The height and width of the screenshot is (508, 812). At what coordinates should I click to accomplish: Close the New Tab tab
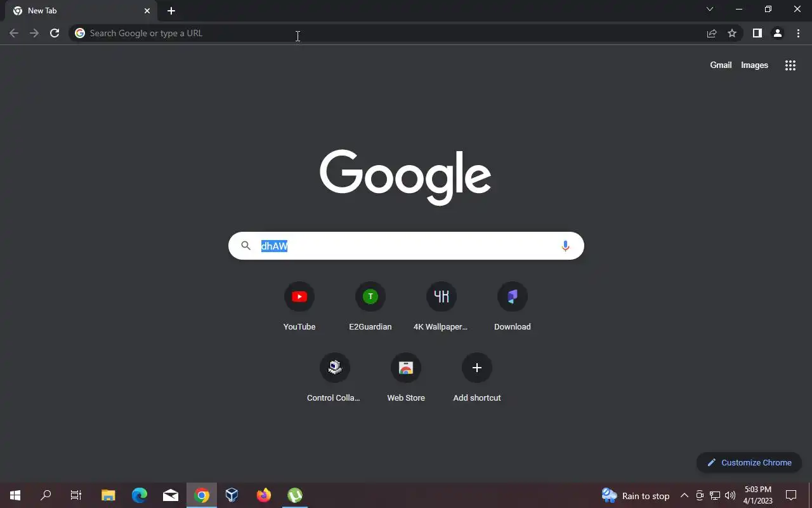(147, 11)
